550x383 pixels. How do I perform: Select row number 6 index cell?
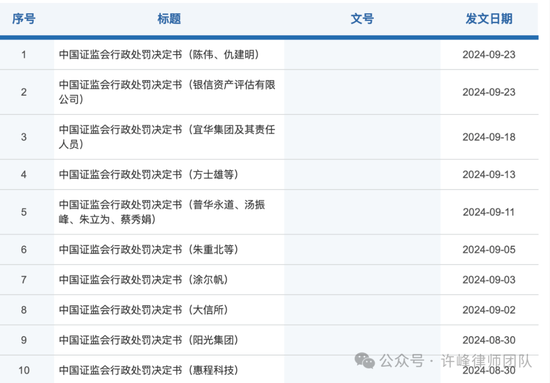coord(24,249)
